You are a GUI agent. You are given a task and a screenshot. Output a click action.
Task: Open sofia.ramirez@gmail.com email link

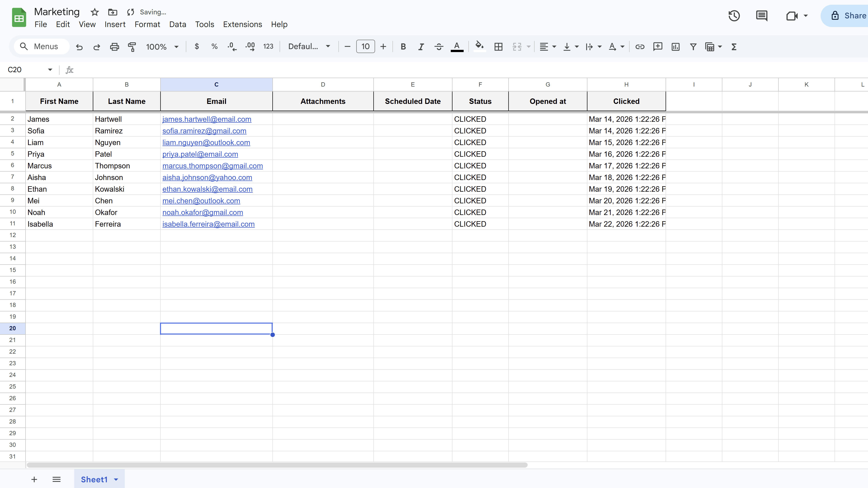coord(204,131)
